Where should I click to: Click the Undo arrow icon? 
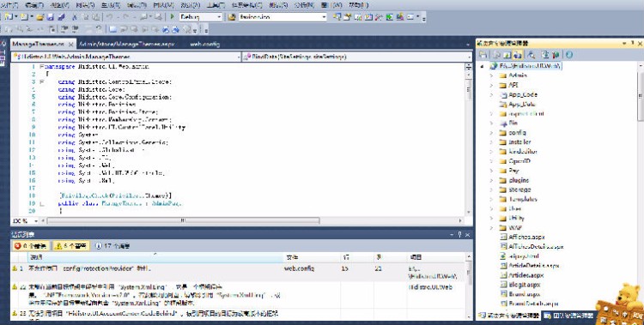(x=110, y=17)
